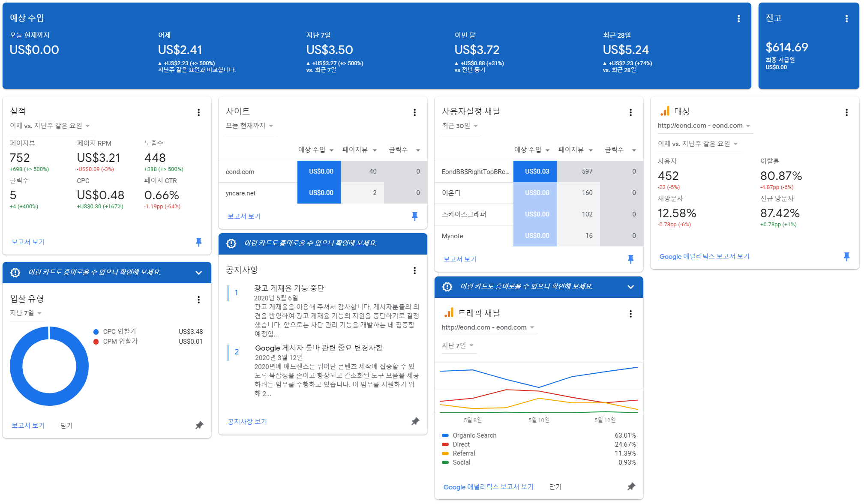Open Google Analytics report from 대상 card
The width and height of the screenshot is (864, 504).
704,256
